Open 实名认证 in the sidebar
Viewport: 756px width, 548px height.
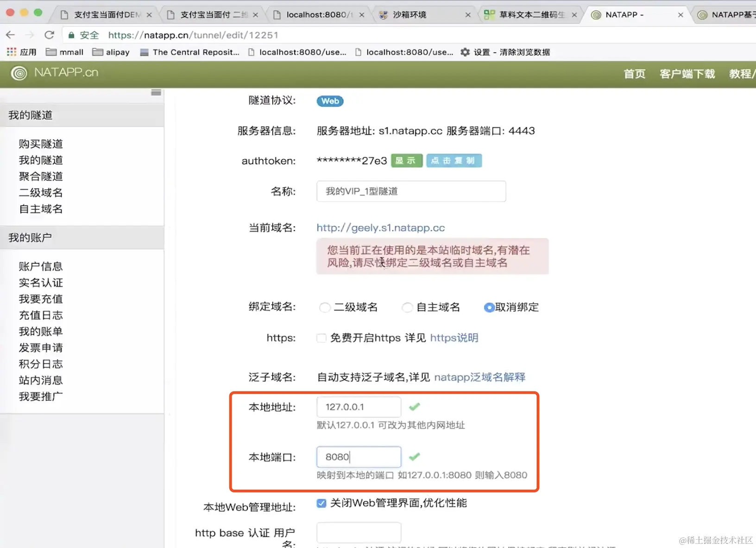[x=41, y=283]
